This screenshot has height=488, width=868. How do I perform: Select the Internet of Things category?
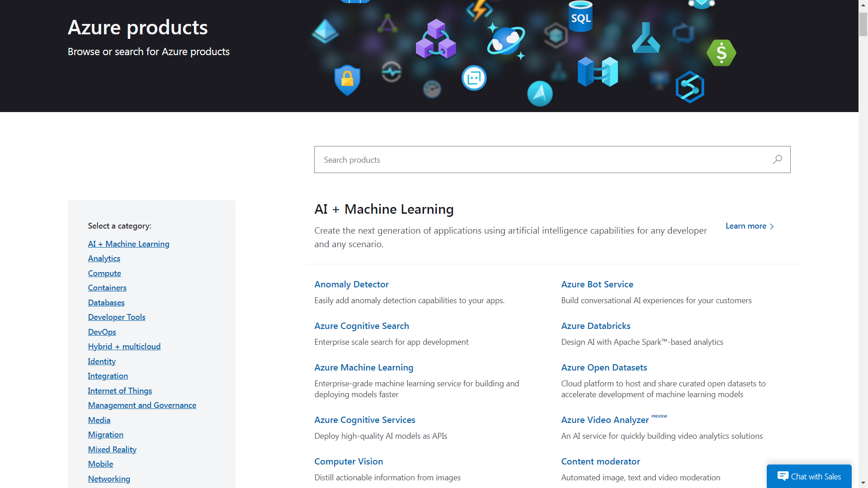point(120,390)
